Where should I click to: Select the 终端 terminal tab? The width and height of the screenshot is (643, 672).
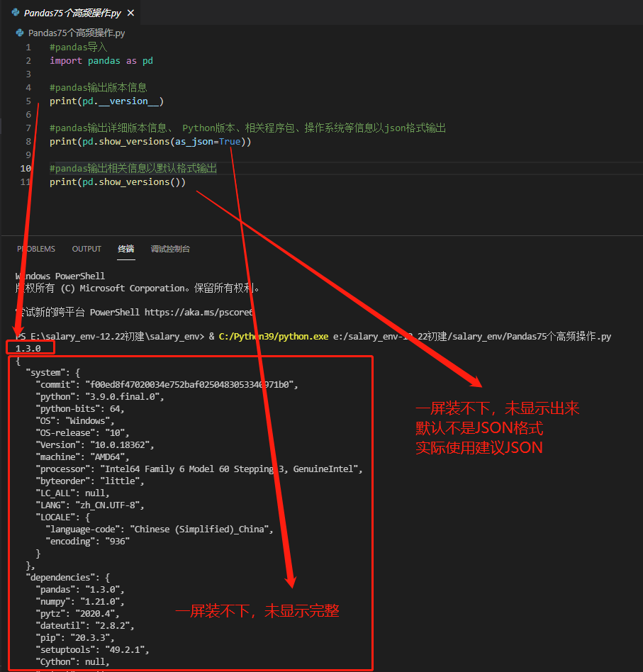click(x=125, y=249)
